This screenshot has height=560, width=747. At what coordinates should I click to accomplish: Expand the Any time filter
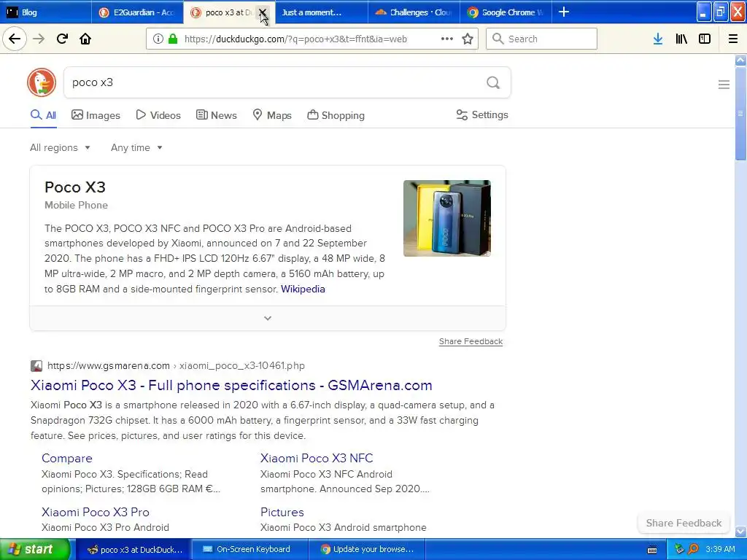pyautogui.click(x=136, y=147)
